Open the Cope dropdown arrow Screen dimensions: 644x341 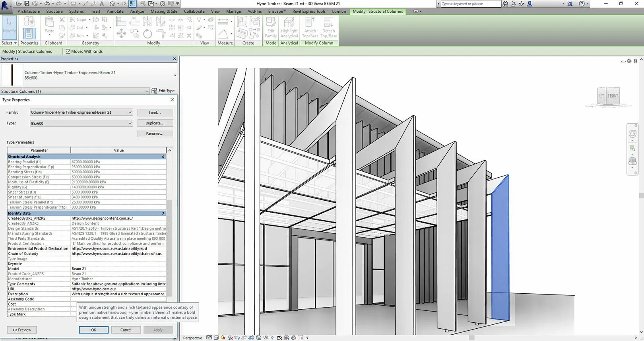click(89, 19)
